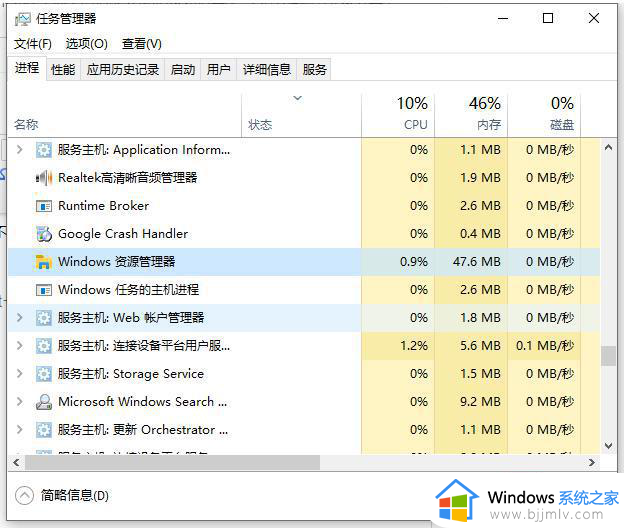
Task: Expand the 更新 Orchestrator service host
Action: coord(19,429)
